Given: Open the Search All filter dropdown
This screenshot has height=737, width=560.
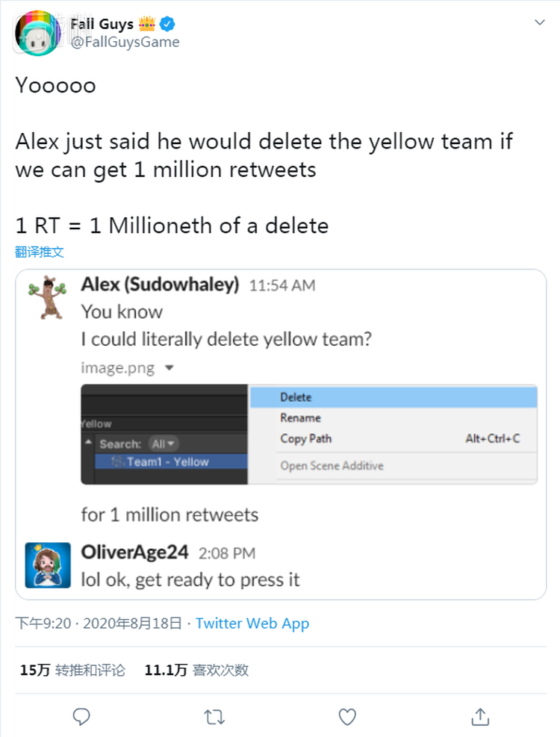Looking at the screenshot, I should pyautogui.click(x=164, y=444).
